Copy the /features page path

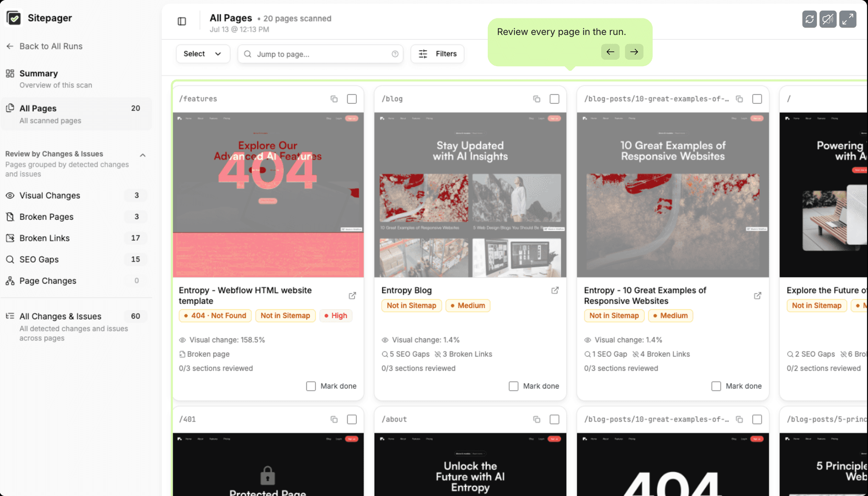pos(334,99)
